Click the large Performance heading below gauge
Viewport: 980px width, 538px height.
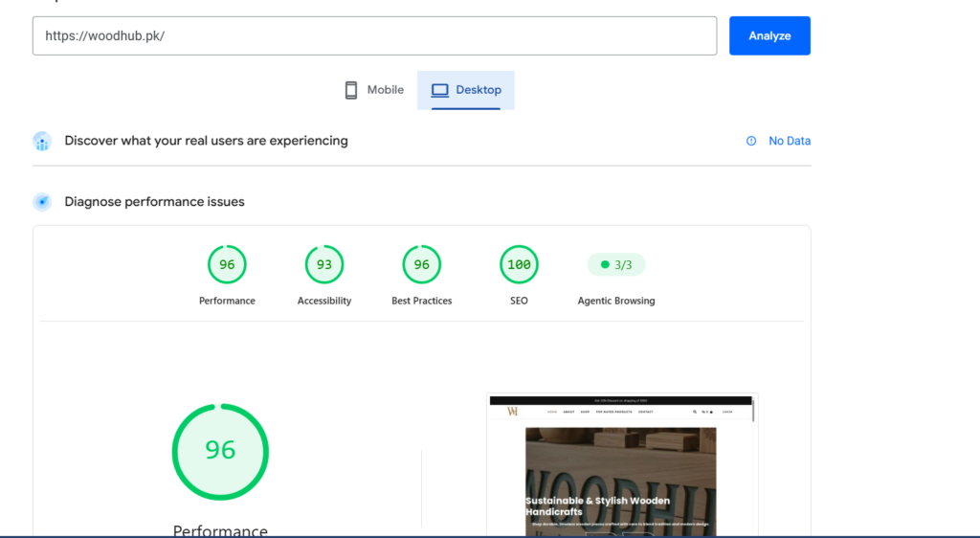(221, 530)
